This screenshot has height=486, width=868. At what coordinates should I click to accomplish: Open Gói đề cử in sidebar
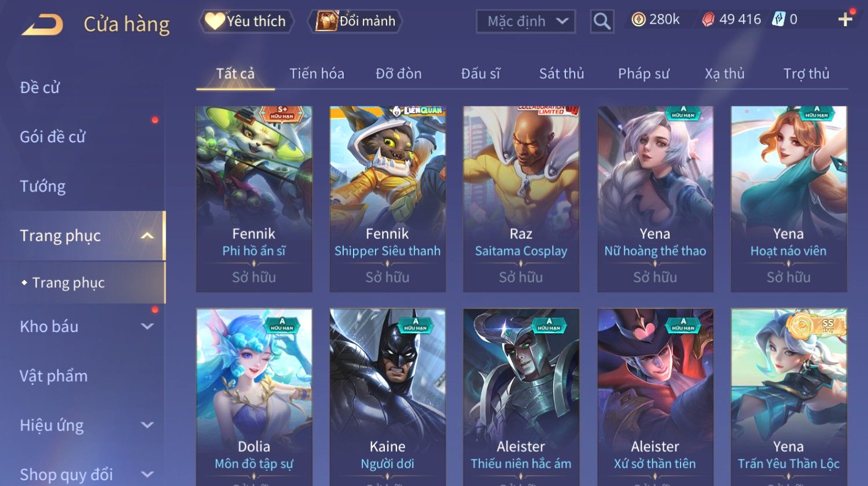(x=53, y=137)
